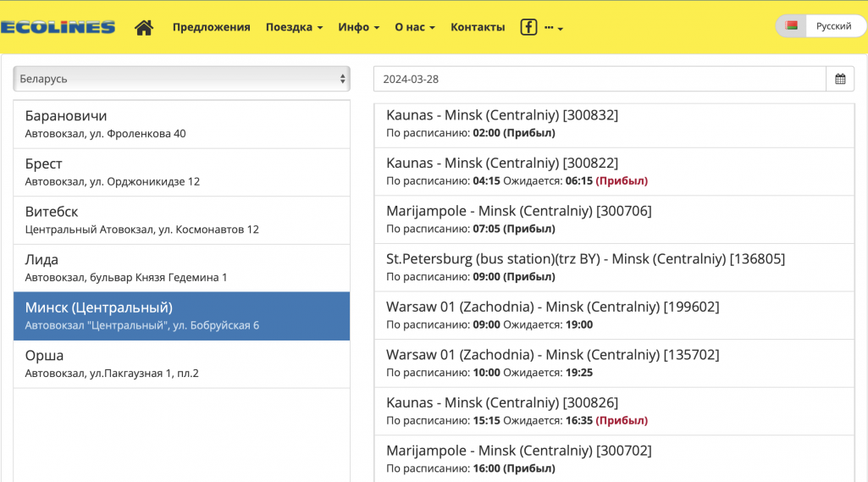Click the red Прибыл status at 06:15
Screen dimensions: 868x482
pos(622,180)
